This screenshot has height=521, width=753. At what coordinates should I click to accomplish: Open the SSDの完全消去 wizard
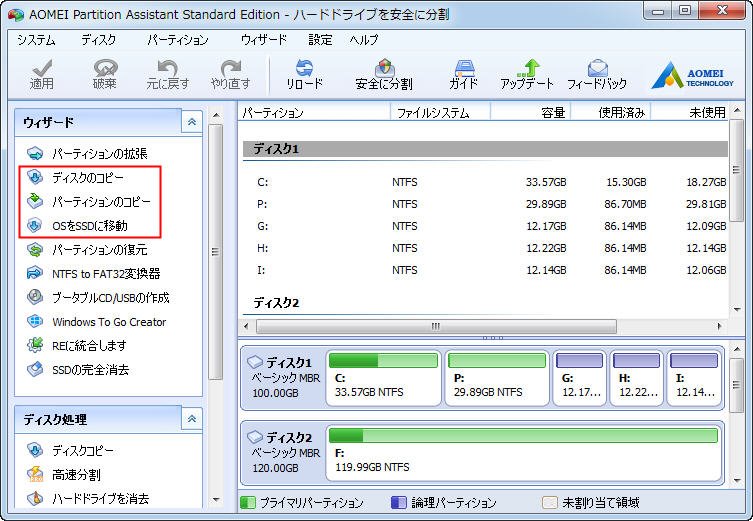tap(78, 370)
